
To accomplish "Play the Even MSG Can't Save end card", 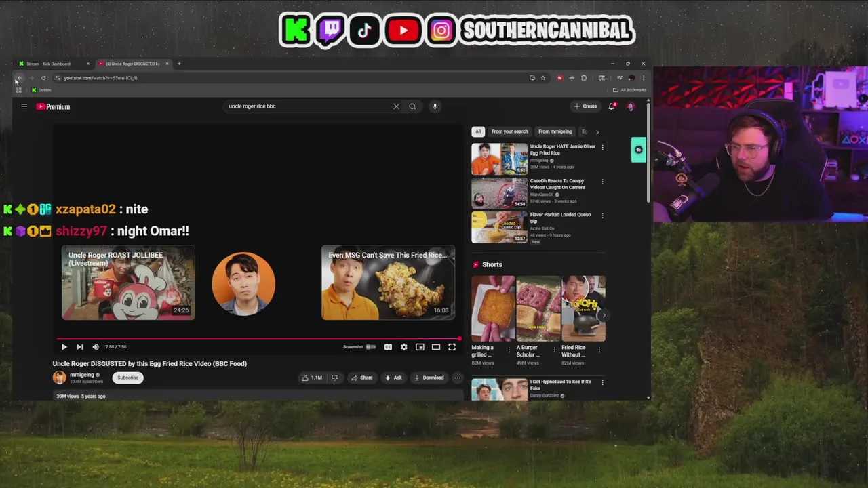I will pos(388,283).
